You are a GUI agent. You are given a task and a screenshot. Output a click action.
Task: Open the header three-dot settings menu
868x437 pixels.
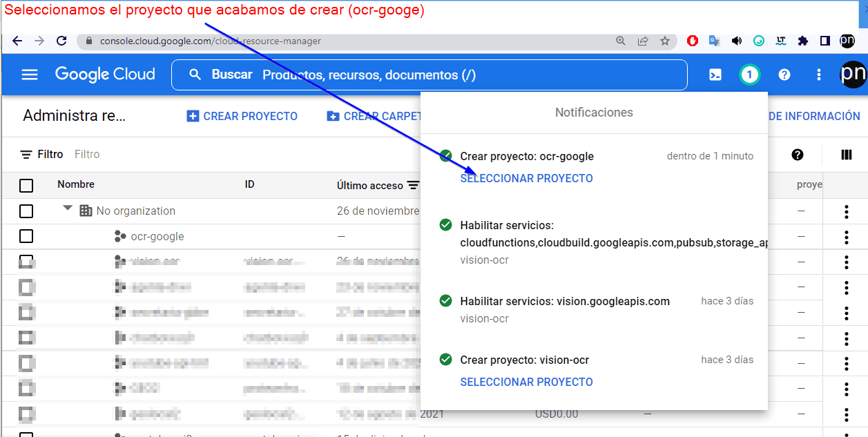click(x=819, y=75)
